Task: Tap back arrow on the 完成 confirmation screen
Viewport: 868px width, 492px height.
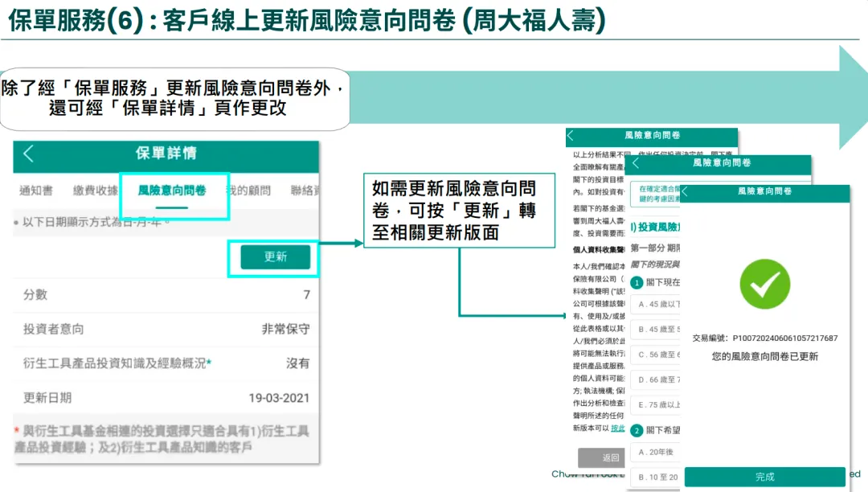Action: [x=686, y=191]
